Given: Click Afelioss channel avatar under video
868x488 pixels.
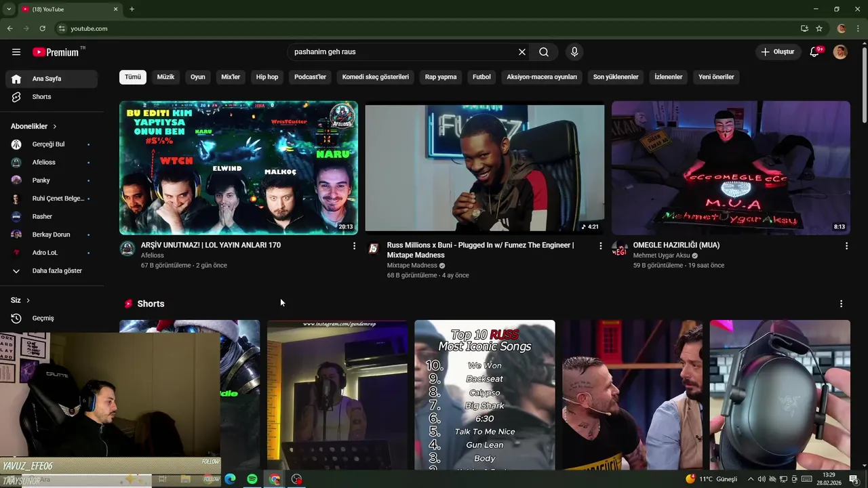Looking at the screenshot, I should point(127,249).
